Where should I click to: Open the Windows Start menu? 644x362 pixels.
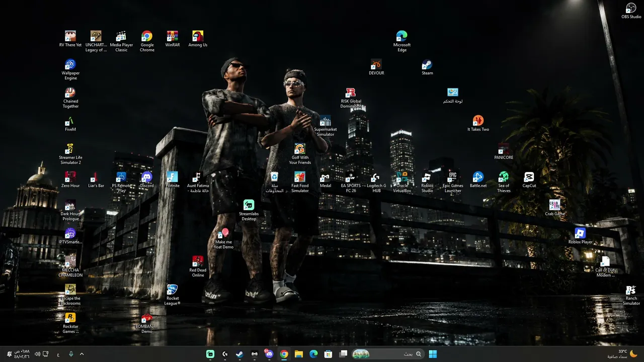pos(433,354)
